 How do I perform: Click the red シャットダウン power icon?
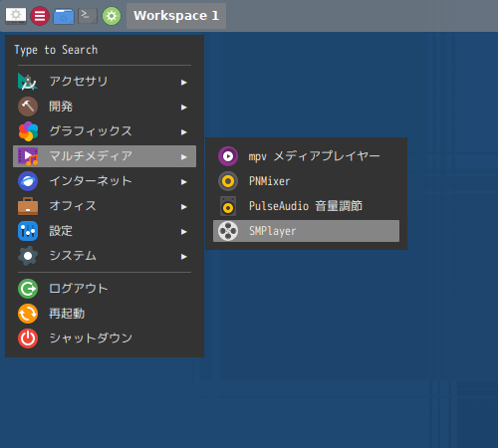[28, 338]
